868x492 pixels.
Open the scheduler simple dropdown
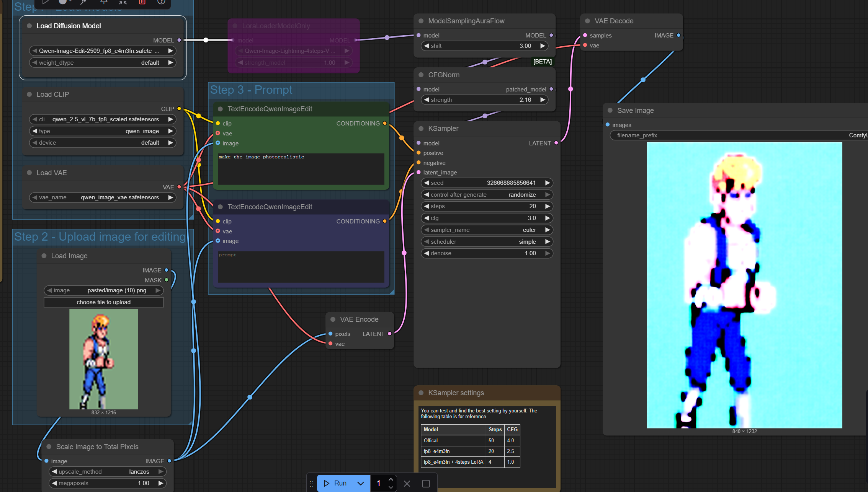click(x=487, y=242)
